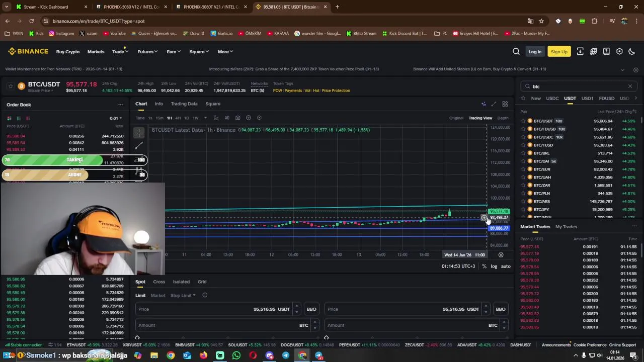Open the Square top menu
Screen dimensions: 644x362
click(199, 52)
